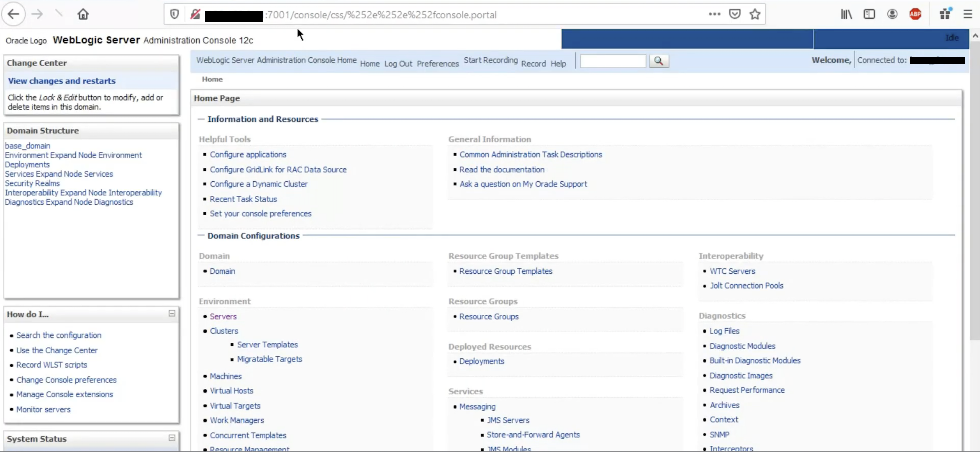This screenshot has width=980, height=452.
Task: Open the Domain configuration link
Action: pos(223,271)
